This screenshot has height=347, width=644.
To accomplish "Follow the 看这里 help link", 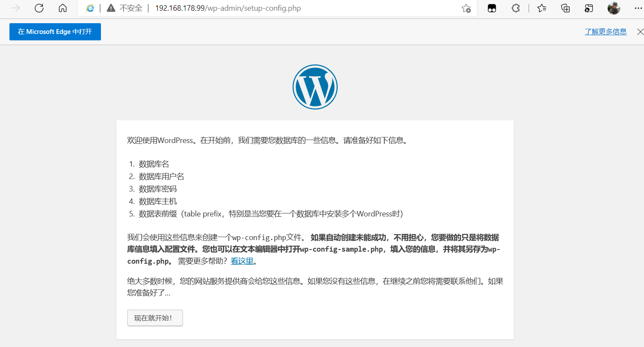I will pos(242,261).
